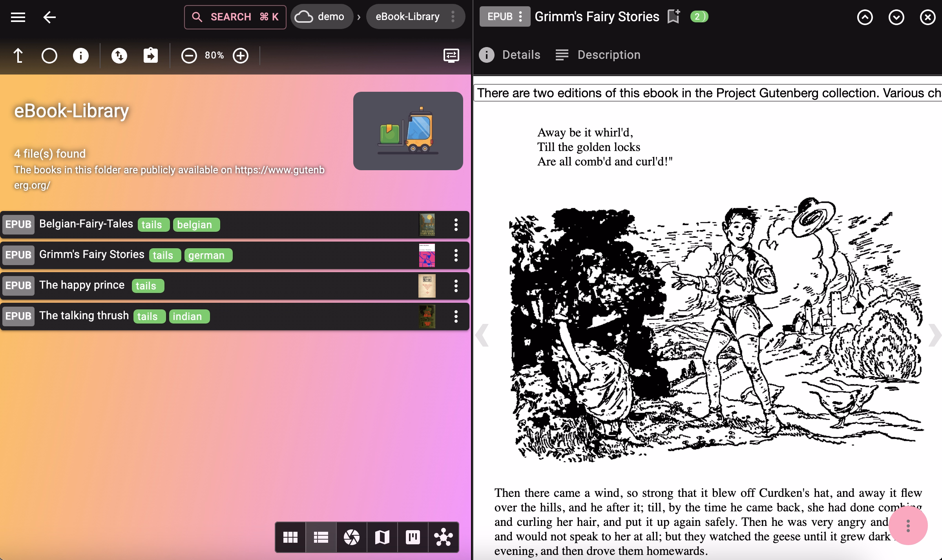Open the SEARCH box
The height and width of the screenshot is (560, 942).
pos(235,17)
